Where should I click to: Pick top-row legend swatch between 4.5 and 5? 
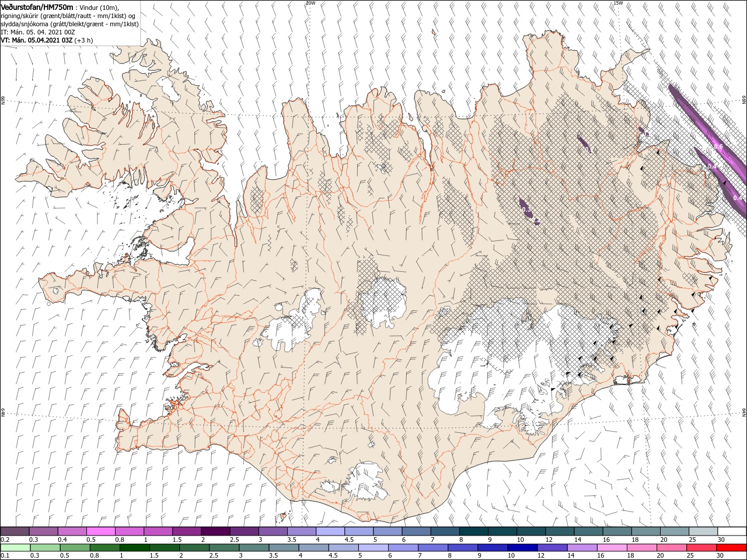click(x=359, y=531)
